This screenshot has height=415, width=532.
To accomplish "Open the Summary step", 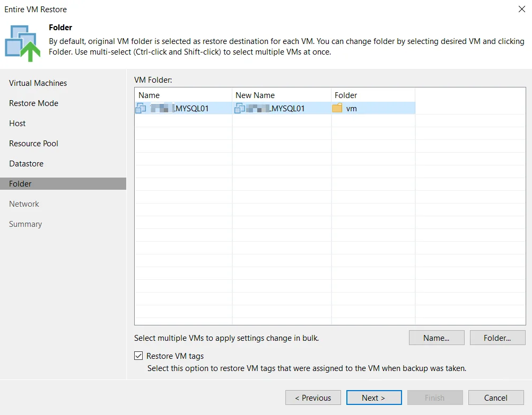I will tap(25, 224).
